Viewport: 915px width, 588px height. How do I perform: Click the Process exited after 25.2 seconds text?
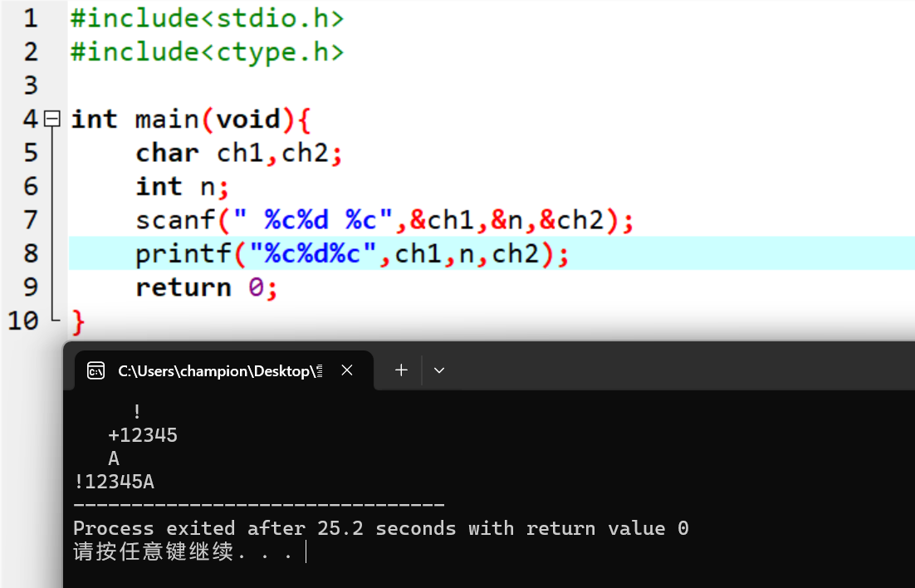pyautogui.click(x=381, y=528)
